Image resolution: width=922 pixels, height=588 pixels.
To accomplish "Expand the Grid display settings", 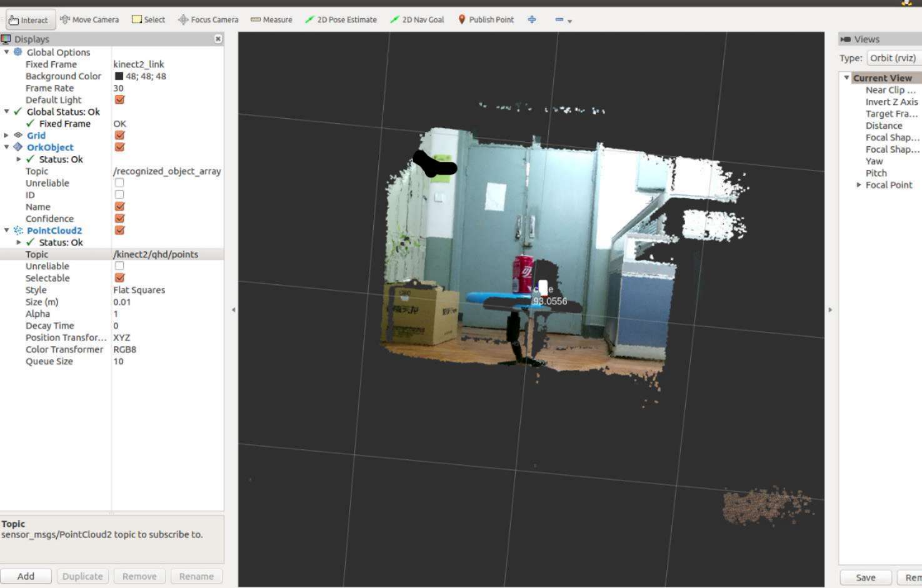I will tap(6, 135).
